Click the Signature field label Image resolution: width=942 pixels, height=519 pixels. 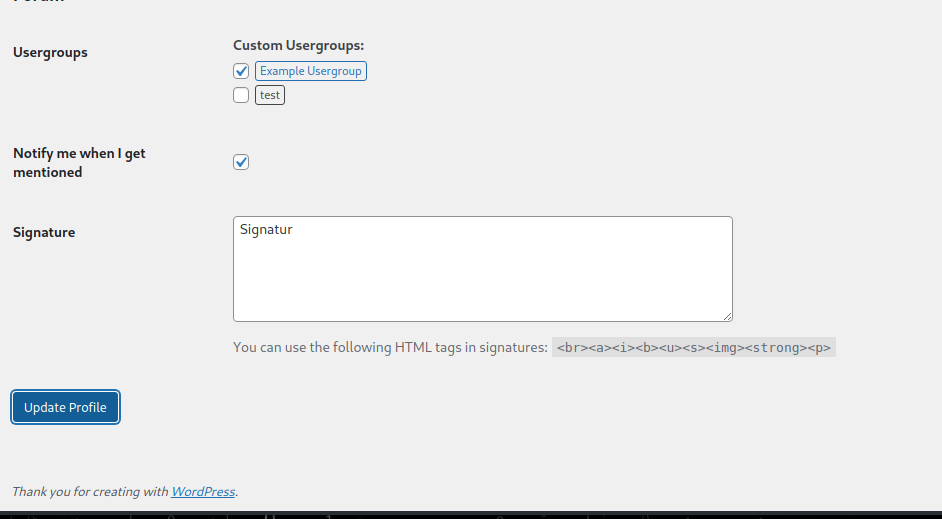point(44,232)
